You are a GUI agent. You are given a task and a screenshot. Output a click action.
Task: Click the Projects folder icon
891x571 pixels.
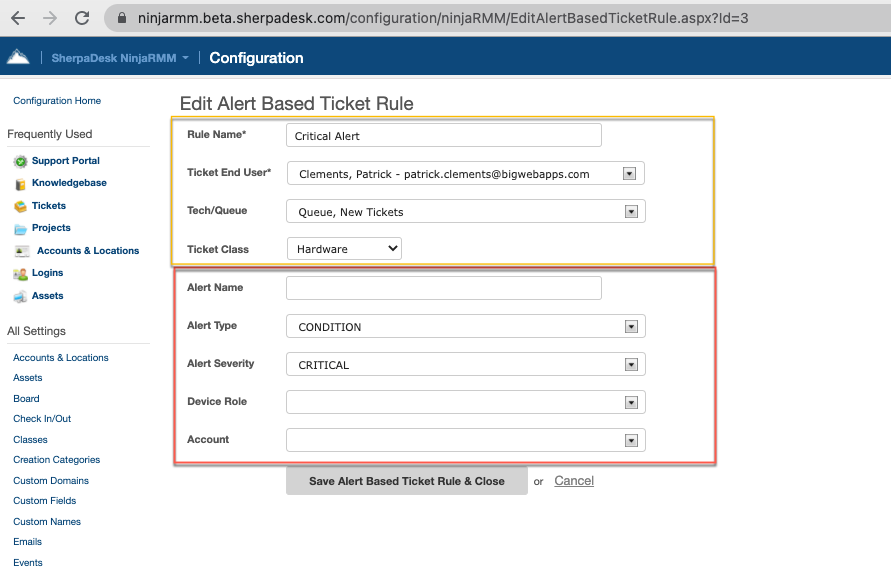tap(20, 229)
